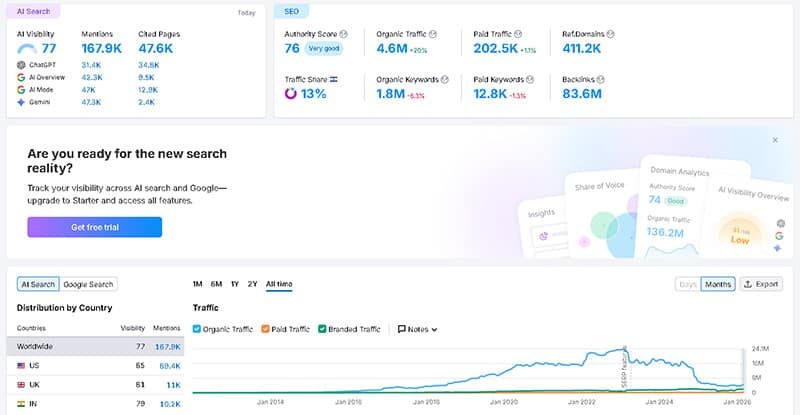The image size is (800, 415).
Task: Expand the Notes dropdown chevron
Action: [x=434, y=330]
